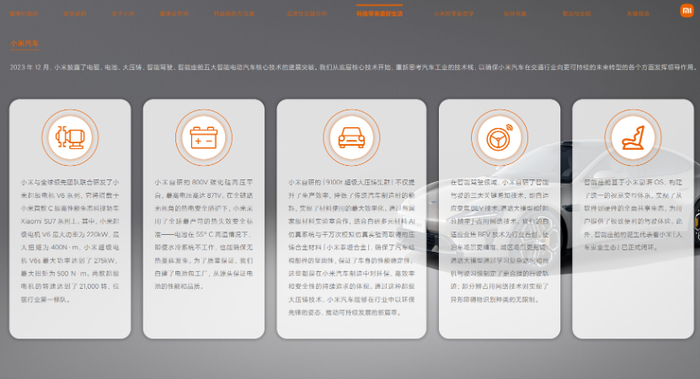Click the car seat smart cabin icon

633,137
